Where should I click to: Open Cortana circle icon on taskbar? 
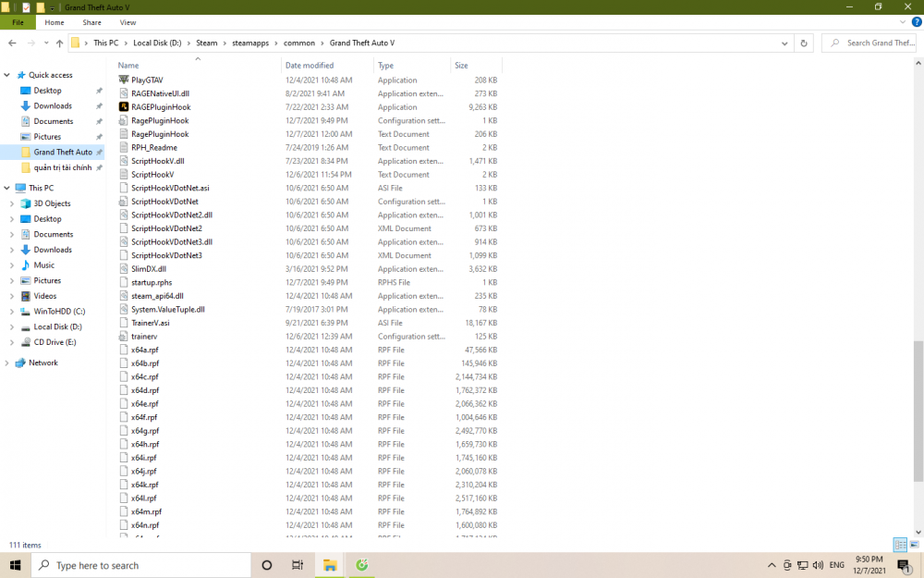(x=267, y=565)
